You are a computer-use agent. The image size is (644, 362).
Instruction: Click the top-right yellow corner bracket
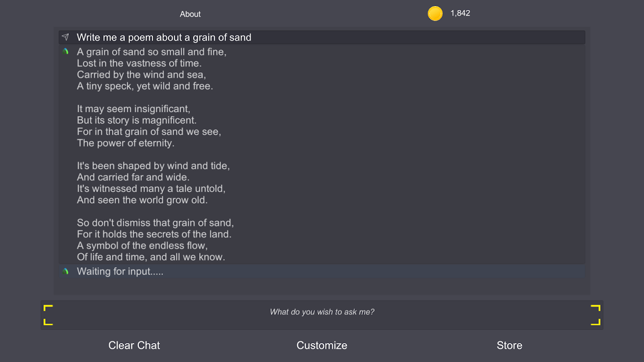[x=596, y=308]
